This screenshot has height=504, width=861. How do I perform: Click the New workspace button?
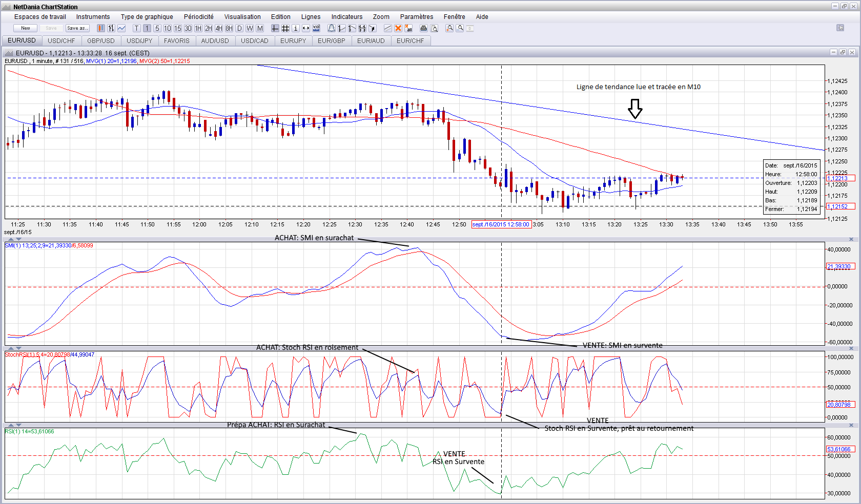click(x=25, y=28)
